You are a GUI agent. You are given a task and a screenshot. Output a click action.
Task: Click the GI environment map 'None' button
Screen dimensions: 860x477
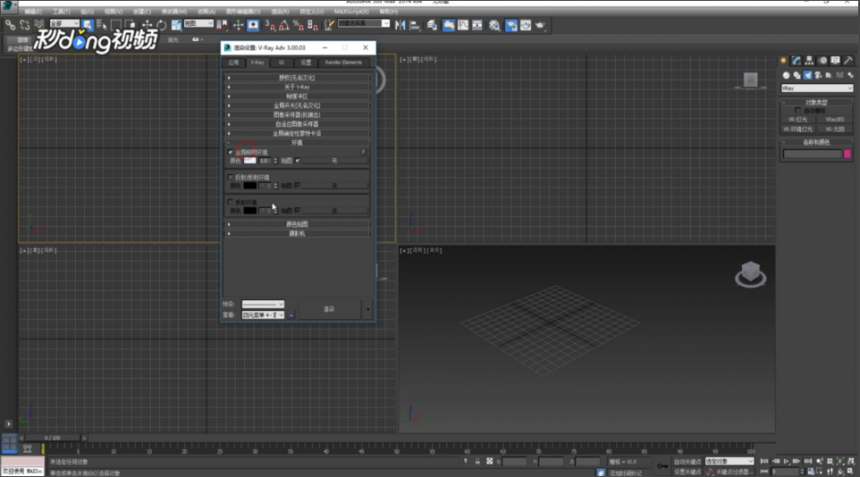[335, 161]
